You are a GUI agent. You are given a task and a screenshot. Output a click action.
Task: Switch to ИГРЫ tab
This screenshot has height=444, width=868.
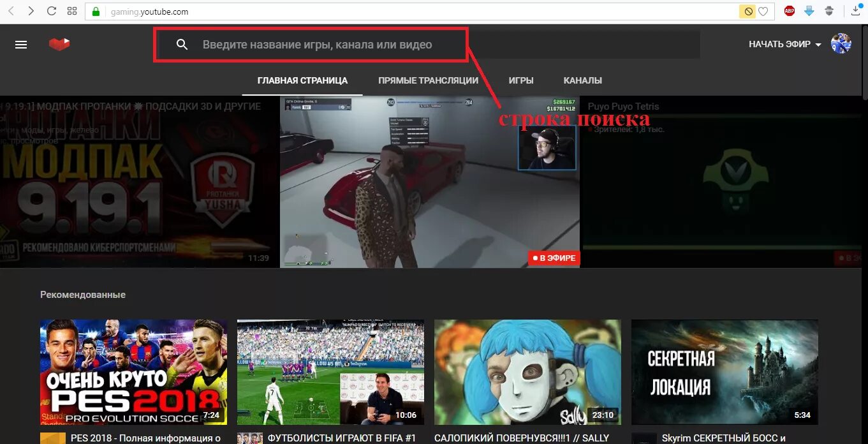point(521,80)
